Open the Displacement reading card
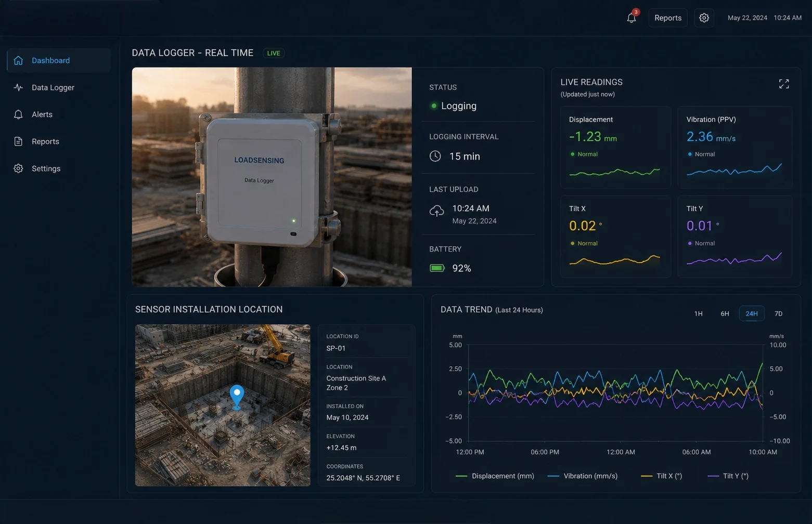812x524 pixels. 615,147
